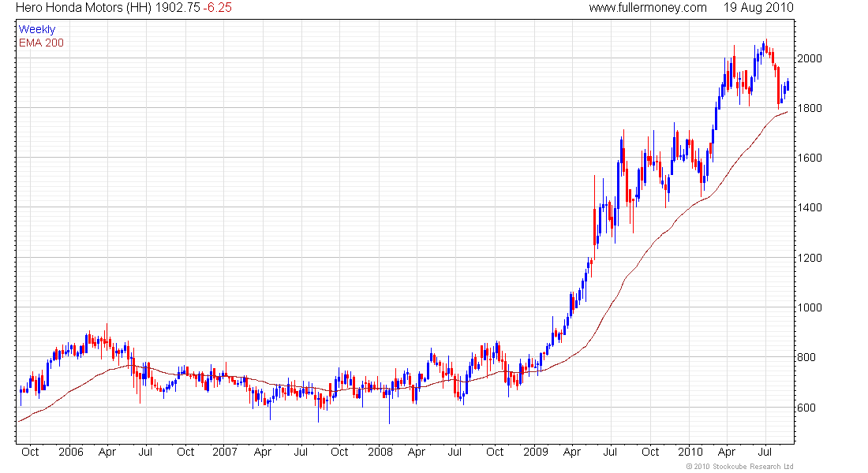Open the www.fullermoney.com text
The width and height of the screenshot is (868, 473).
pos(648,8)
